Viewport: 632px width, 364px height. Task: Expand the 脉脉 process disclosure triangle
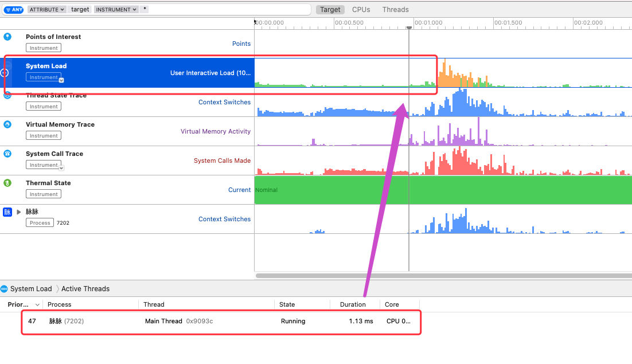click(x=18, y=212)
